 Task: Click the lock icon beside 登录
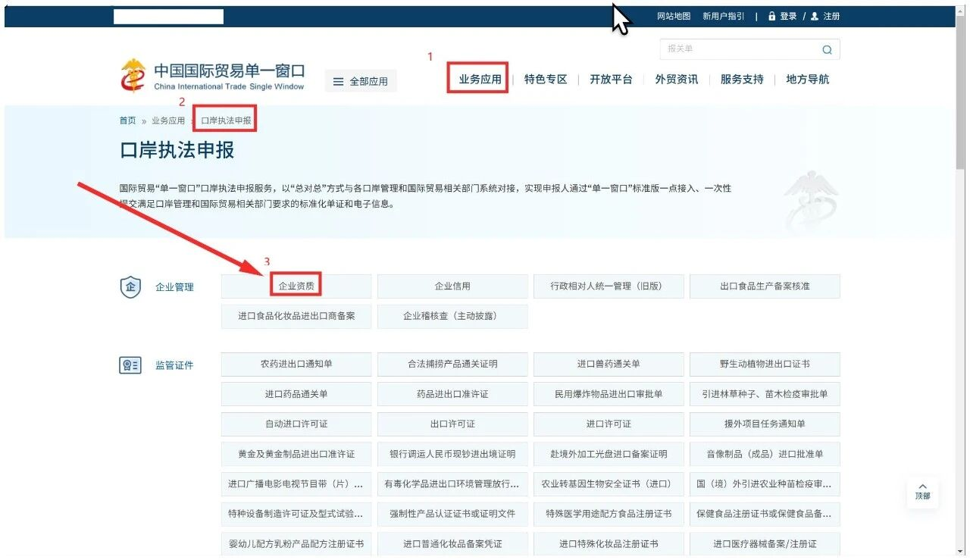(x=771, y=16)
